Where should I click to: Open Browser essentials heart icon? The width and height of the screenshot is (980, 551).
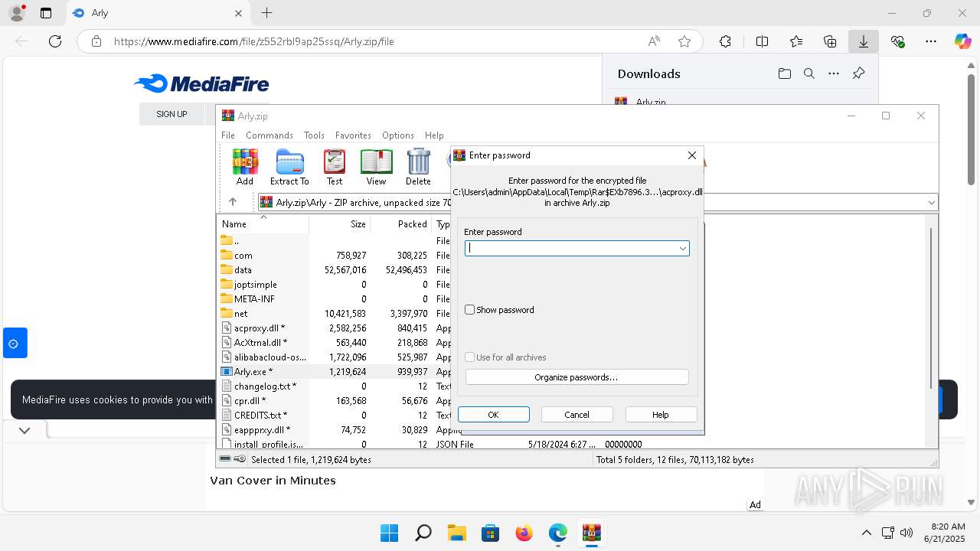point(897,41)
